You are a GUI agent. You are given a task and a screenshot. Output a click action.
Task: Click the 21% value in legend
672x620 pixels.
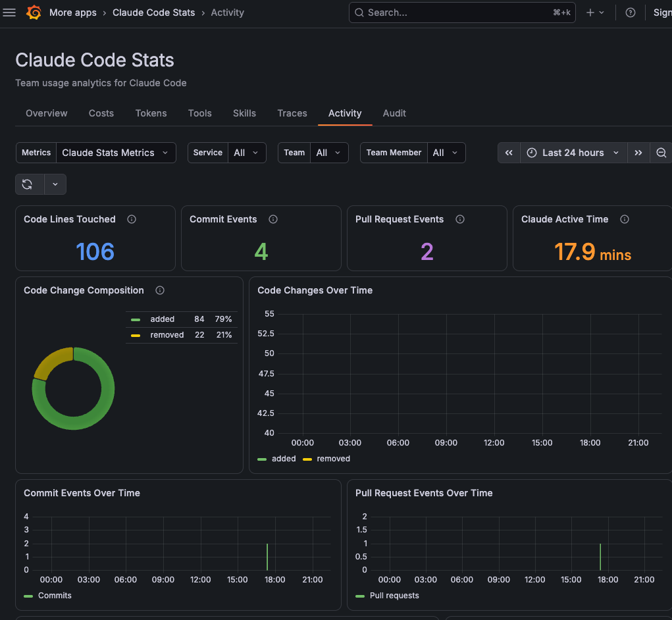point(224,335)
